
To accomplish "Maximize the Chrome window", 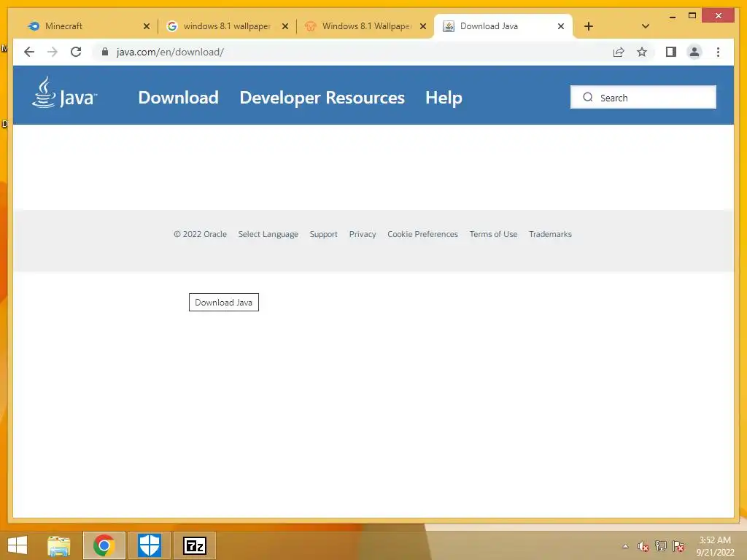I will click(692, 16).
